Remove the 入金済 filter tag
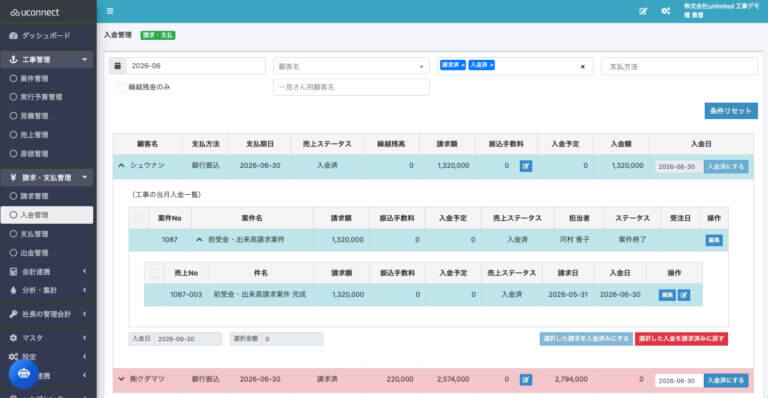The image size is (768, 398). (491, 65)
